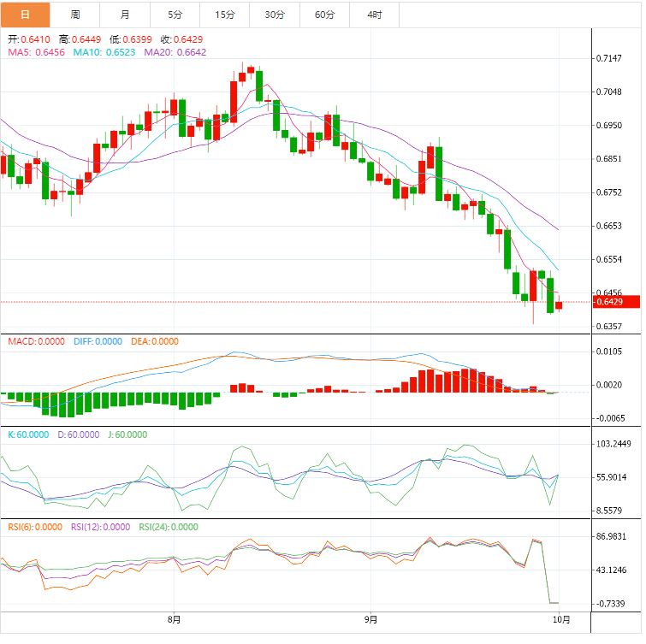Click the RSI(6) indicator label
The image size is (646, 644).
click(x=35, y=527)
